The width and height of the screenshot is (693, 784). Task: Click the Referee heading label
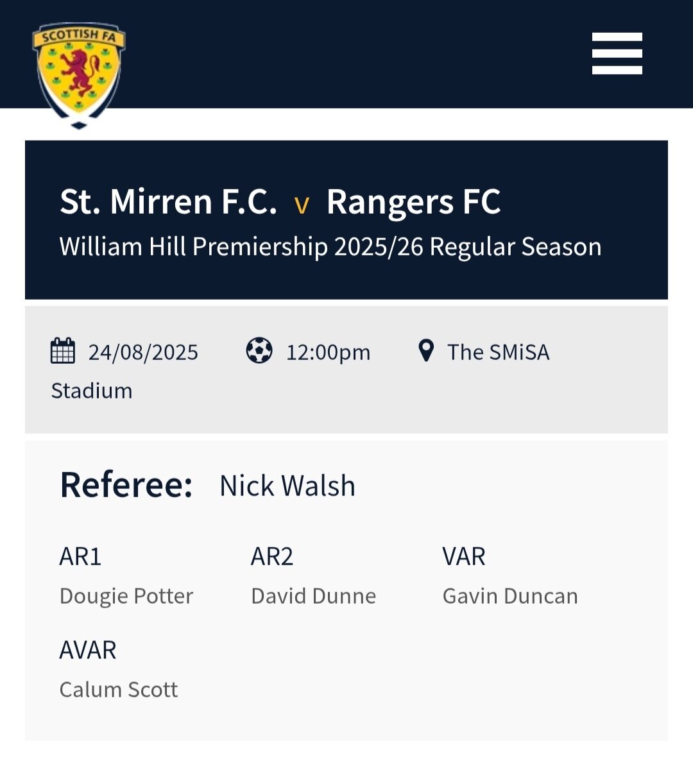126,485
